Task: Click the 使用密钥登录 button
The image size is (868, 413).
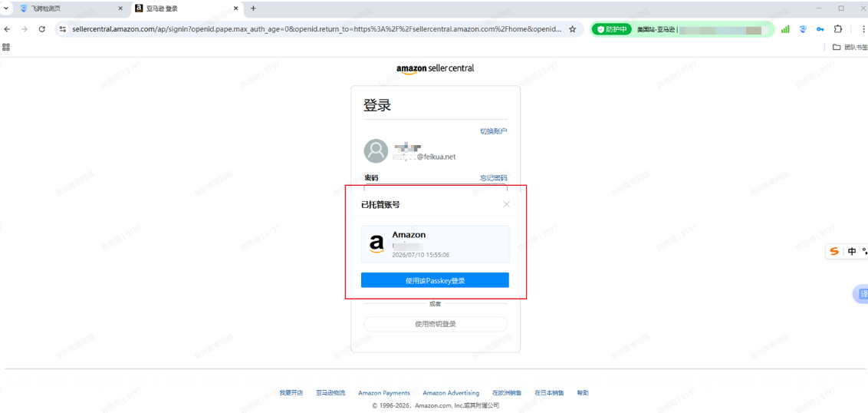Action: pyautogui.click(x=435, y=324)
